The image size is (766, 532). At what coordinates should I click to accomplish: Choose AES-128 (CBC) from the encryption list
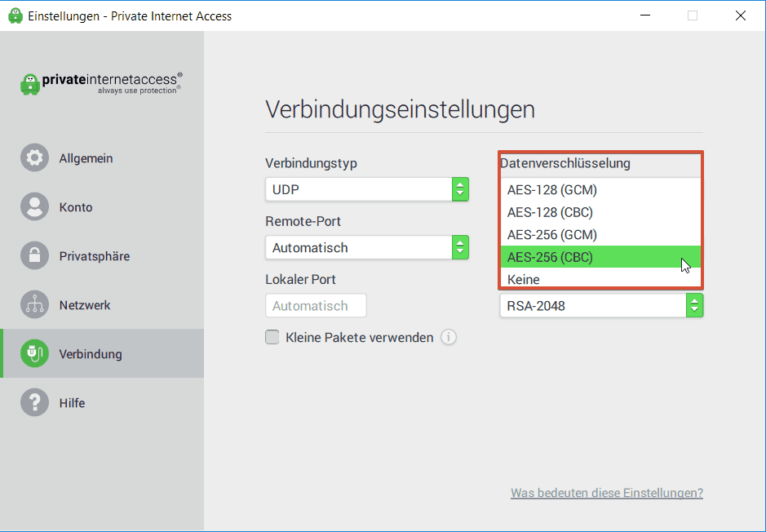[601, 212]
